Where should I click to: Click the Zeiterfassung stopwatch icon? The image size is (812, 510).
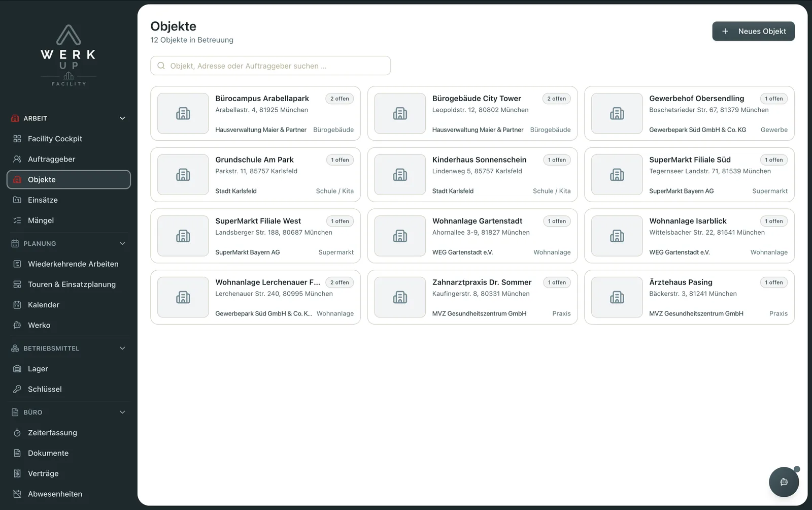[17, 433]
